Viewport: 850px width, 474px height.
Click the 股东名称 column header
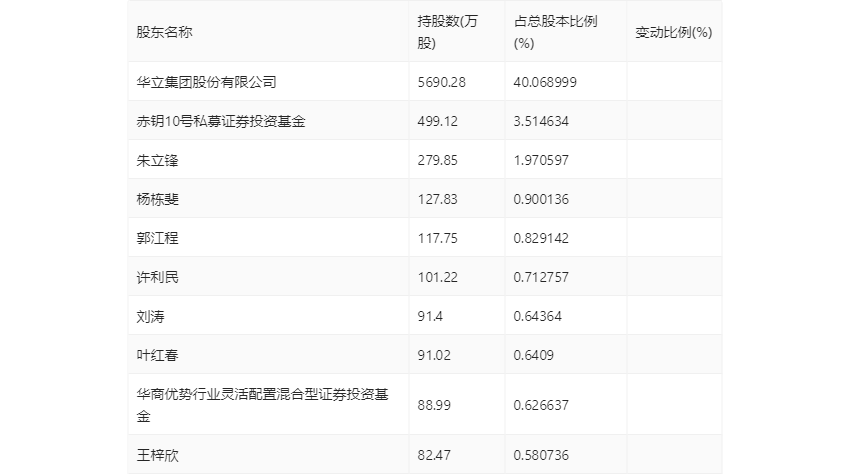pyautogui.click(x=164, y=32)
